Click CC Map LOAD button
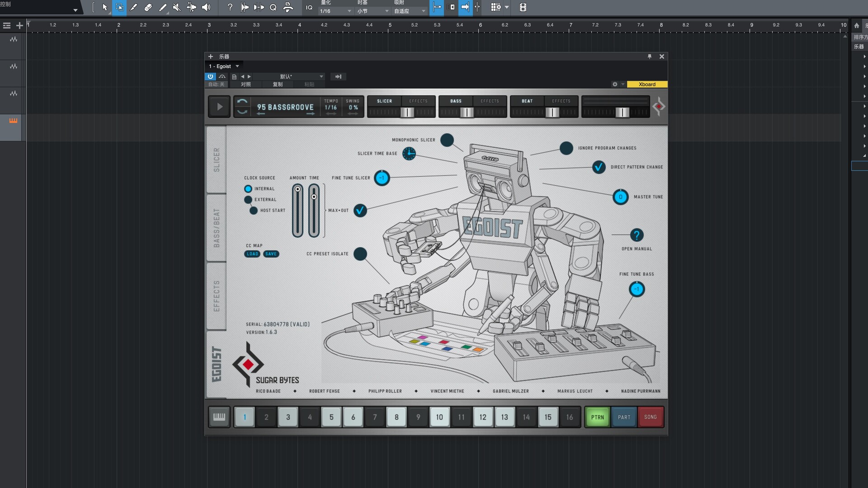 tap(252, 254)
